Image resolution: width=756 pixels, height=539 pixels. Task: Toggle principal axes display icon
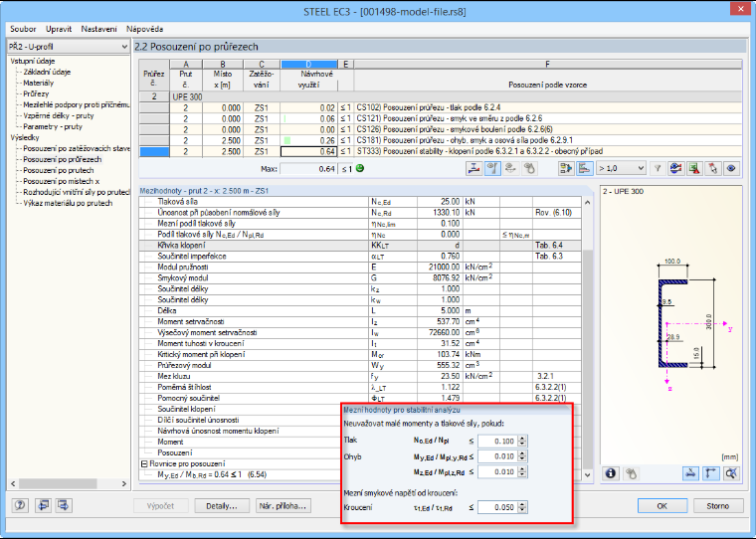710,473
